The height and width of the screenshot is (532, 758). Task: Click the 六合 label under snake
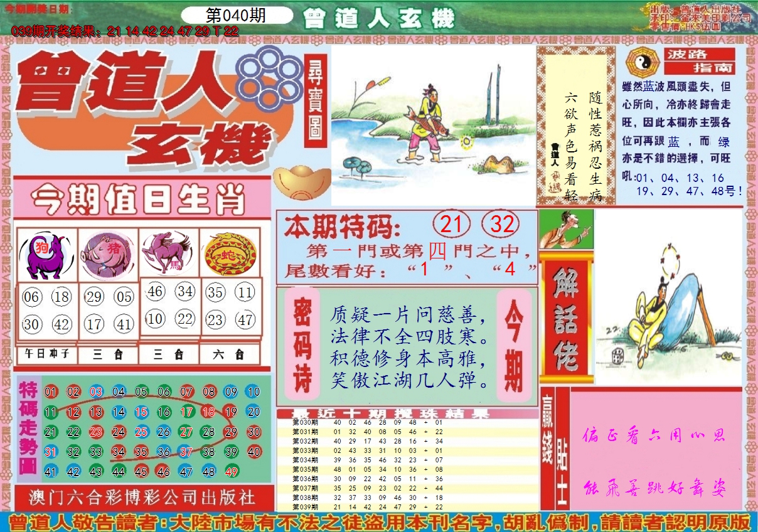230,354
